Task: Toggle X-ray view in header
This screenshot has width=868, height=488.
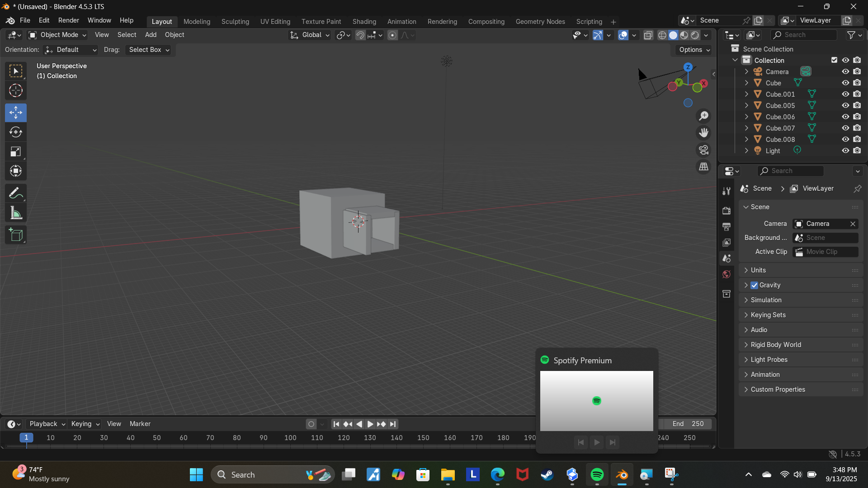Action: tap(648, 35)
